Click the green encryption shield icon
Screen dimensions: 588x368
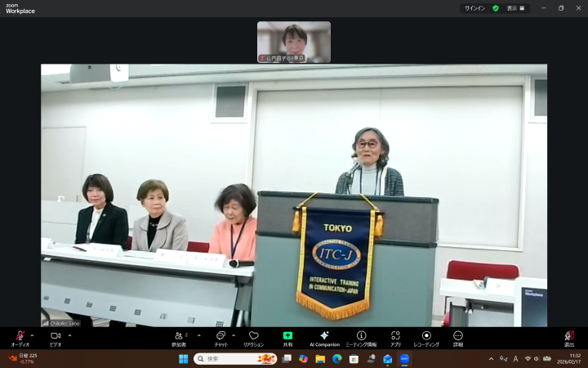(496, 8)
